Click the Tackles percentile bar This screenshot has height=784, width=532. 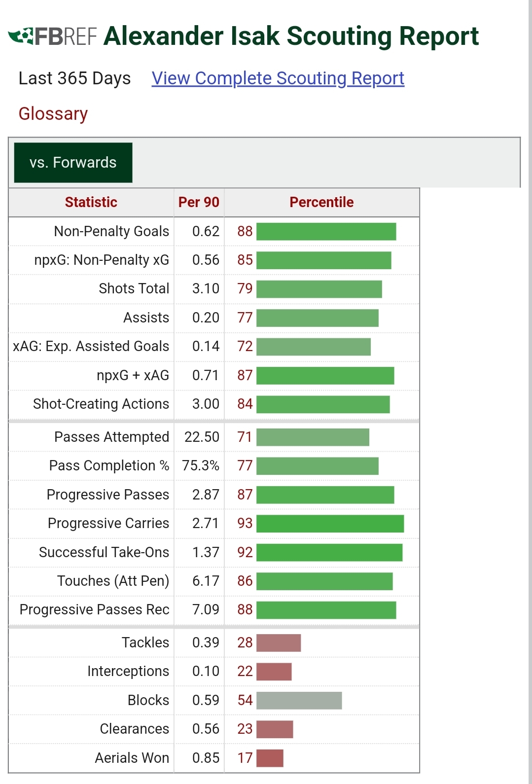click(279, 643)
